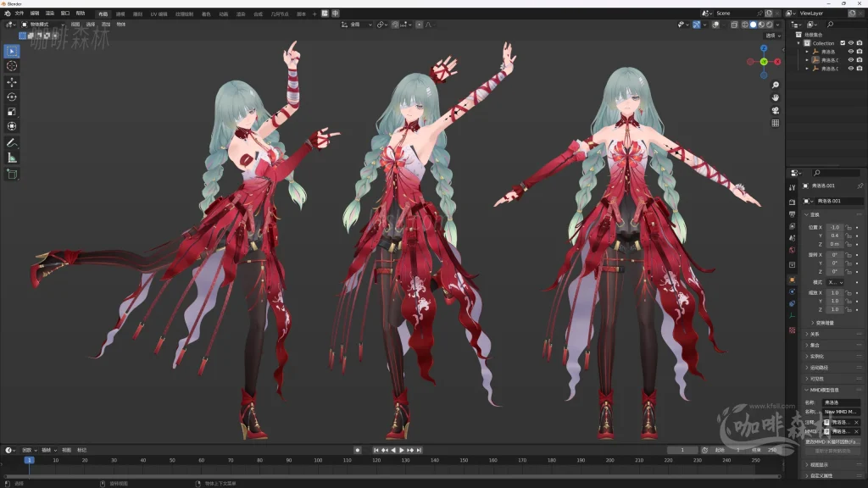
Task: Click the viewport pan hand icon
Action: coord(776,97)
